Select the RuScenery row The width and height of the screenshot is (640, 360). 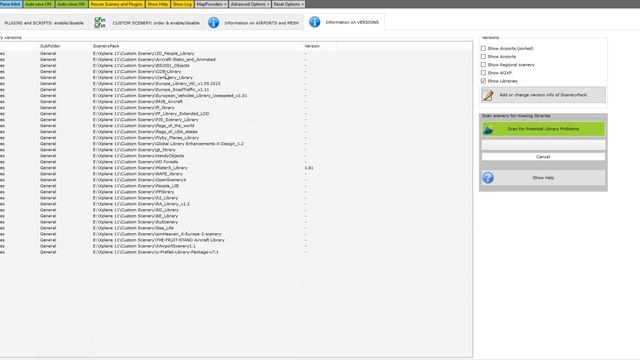click(236, 222)
